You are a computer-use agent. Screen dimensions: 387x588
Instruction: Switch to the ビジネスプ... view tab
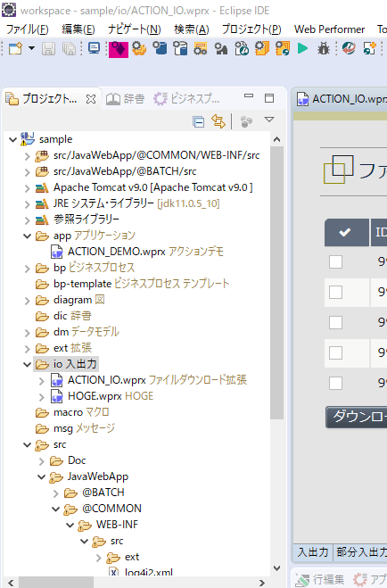point(186,99)
